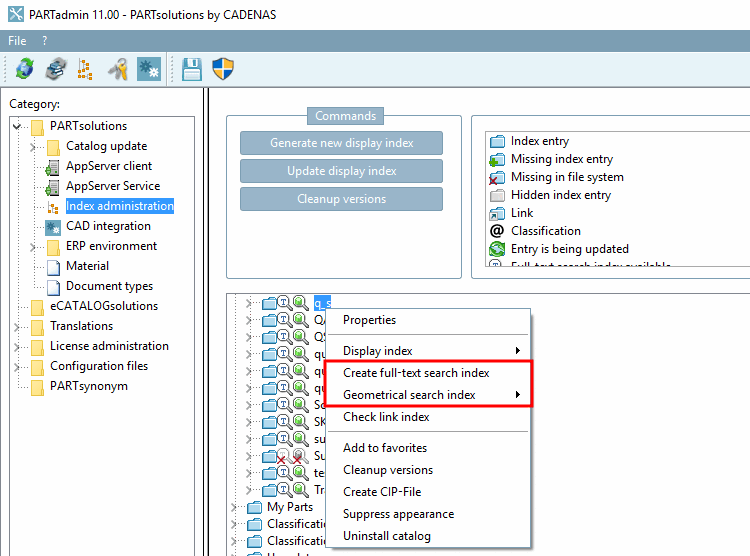Select AppServer client tree item
The height and width of the screenshot is (556, 750).
tap(109, 166)
